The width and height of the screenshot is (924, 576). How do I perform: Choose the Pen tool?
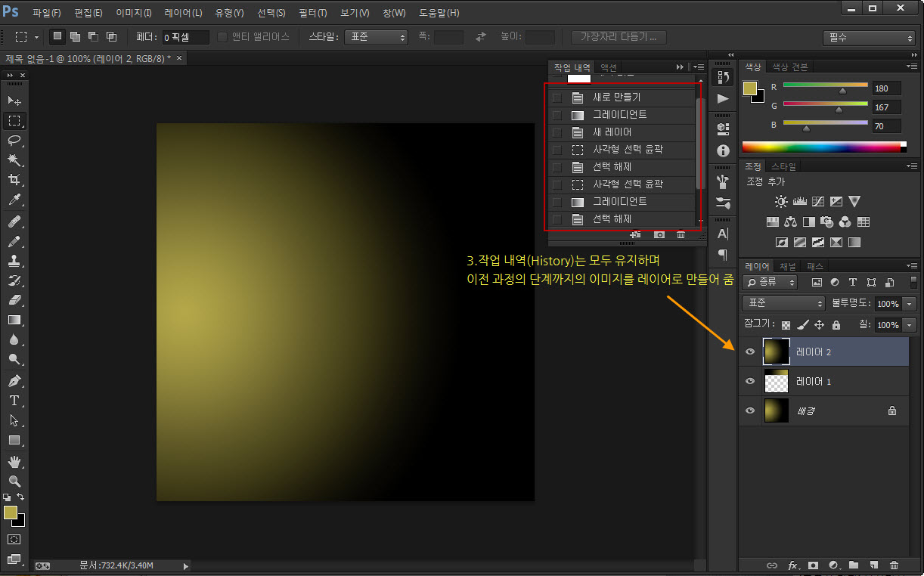(x=14, y=380)
